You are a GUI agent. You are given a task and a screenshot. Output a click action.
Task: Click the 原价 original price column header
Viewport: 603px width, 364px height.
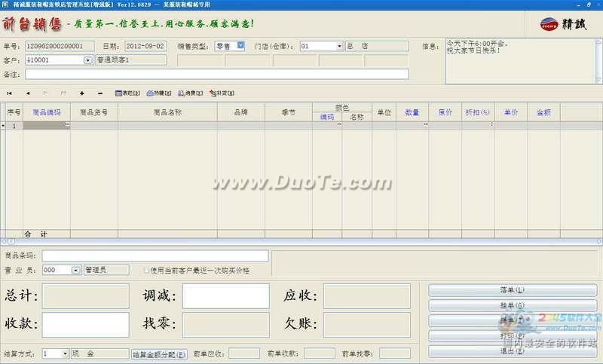pos(445,112)
